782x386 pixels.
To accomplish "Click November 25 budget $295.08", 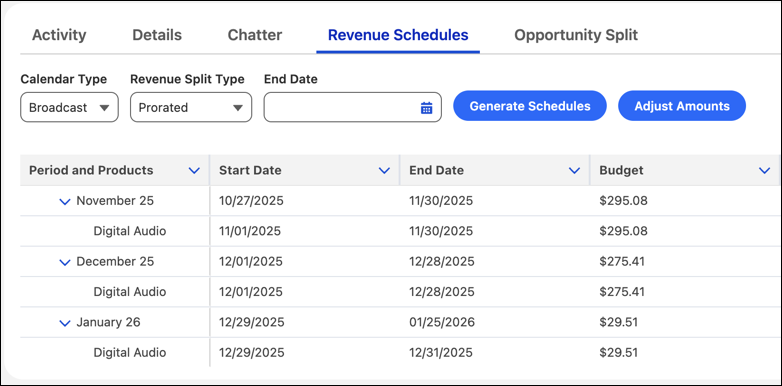I will (x=623, y=201).
